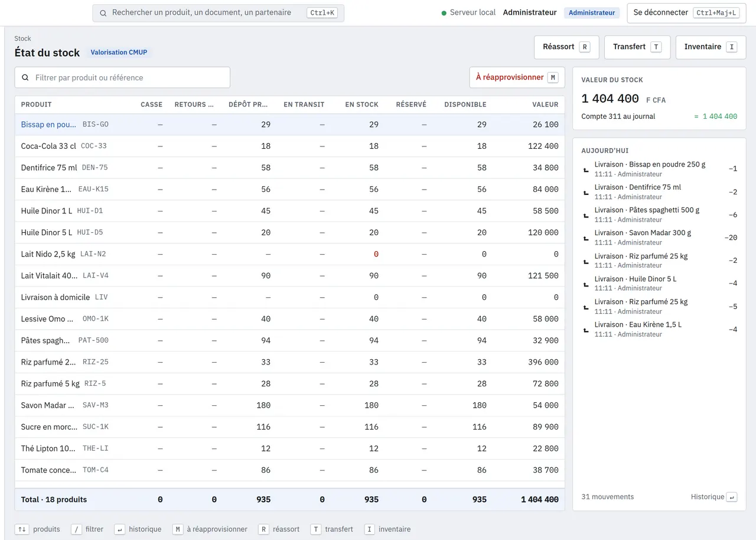Click the red zero stock for Lait Nido

point(376,254)
